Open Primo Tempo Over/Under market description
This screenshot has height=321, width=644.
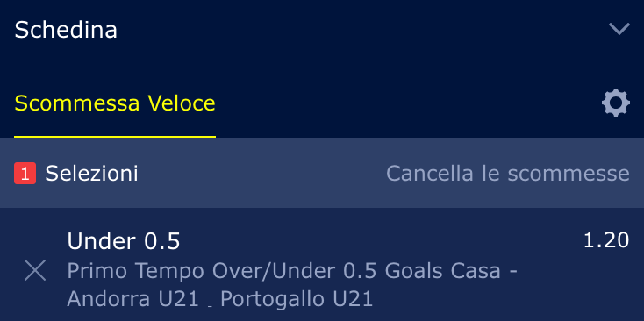(292, 271)
